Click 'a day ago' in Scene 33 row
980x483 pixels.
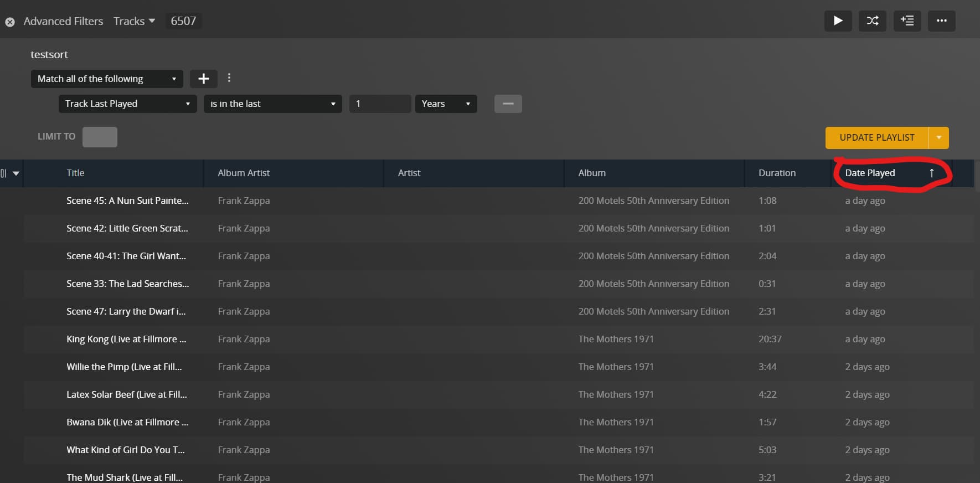[865, 284]
